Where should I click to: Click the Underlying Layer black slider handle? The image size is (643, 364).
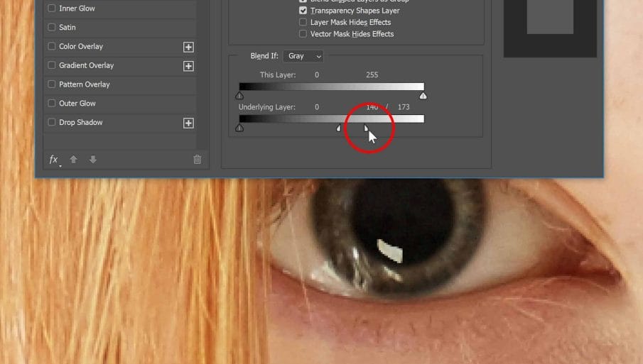click(x=239, y=128)
